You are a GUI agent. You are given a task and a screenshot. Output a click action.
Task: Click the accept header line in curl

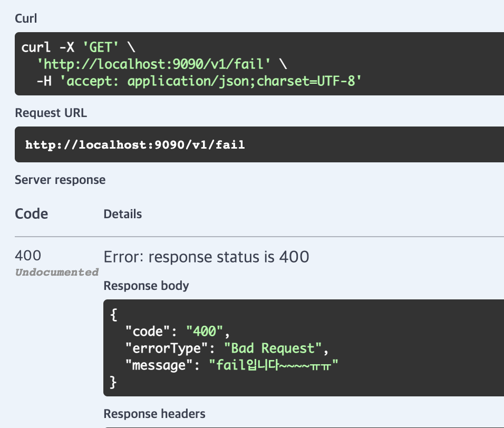coord(199,81)
